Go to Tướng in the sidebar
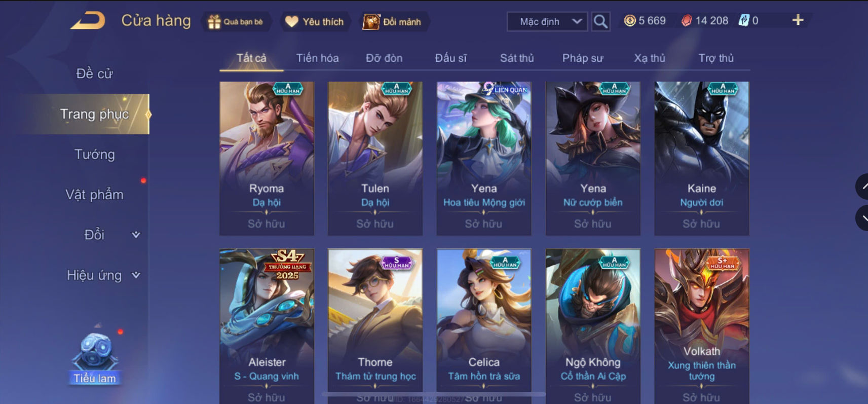The image size is (868, 404). coord(95,154)
